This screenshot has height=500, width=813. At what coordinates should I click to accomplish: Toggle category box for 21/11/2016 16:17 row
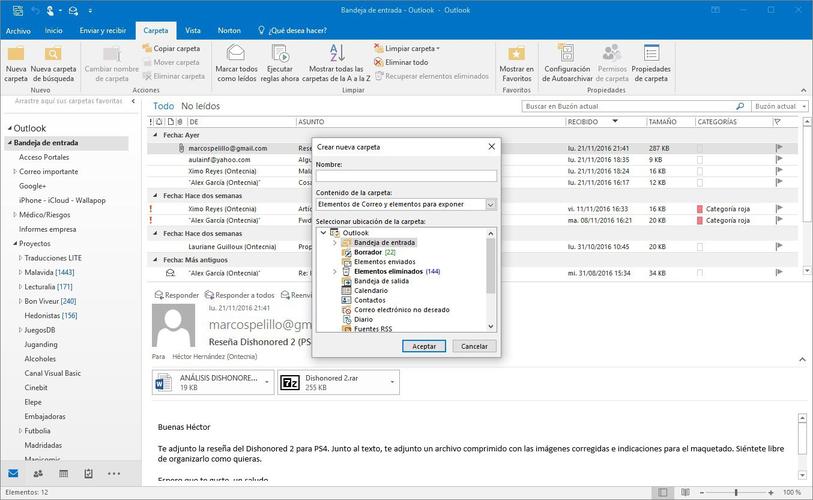[x=699, y=183]
